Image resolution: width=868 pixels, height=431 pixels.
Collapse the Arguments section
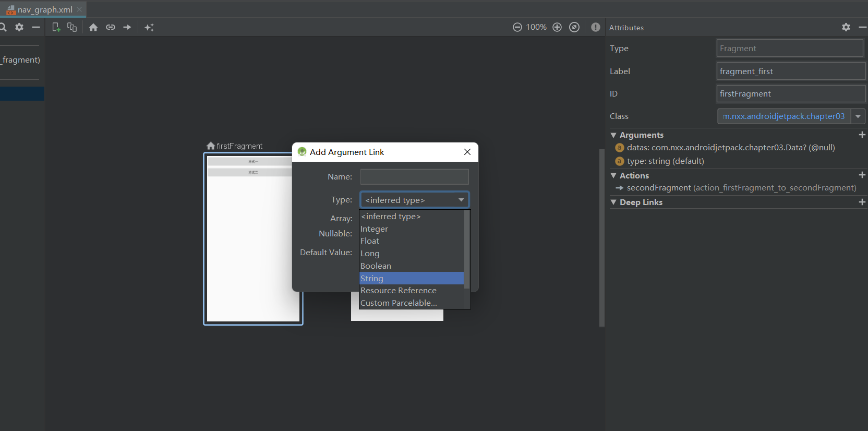(613, 135)
